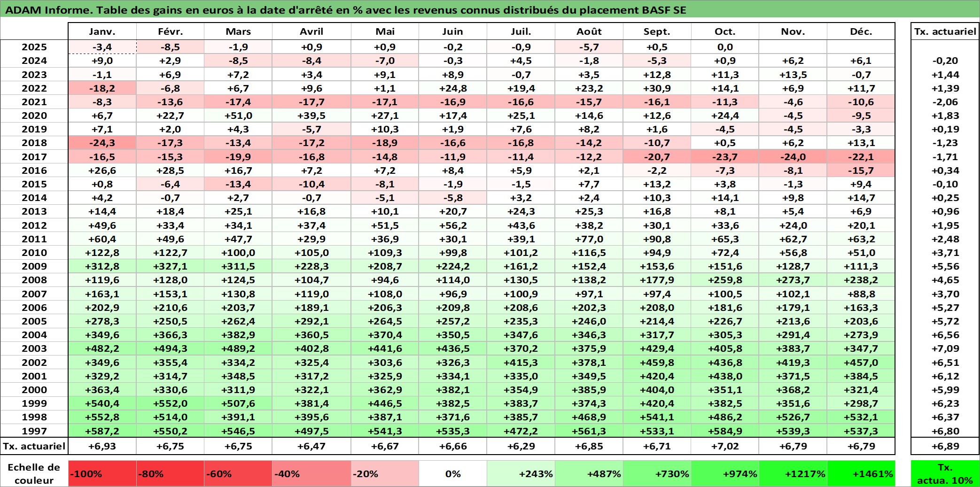This screenshot has height=487, width=980.
Task: Click the +7,02 actuarial rate under Oct.
Action: 725,446
